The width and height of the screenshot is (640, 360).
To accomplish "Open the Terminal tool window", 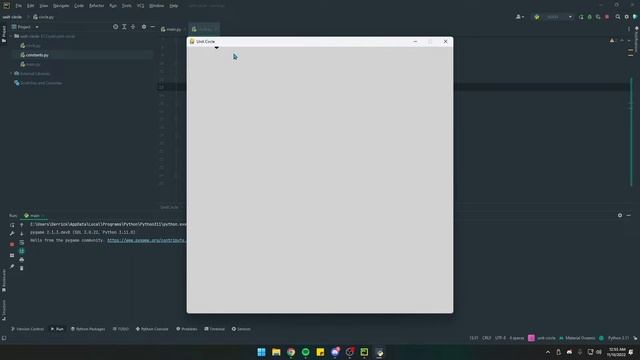I will 215,329.
